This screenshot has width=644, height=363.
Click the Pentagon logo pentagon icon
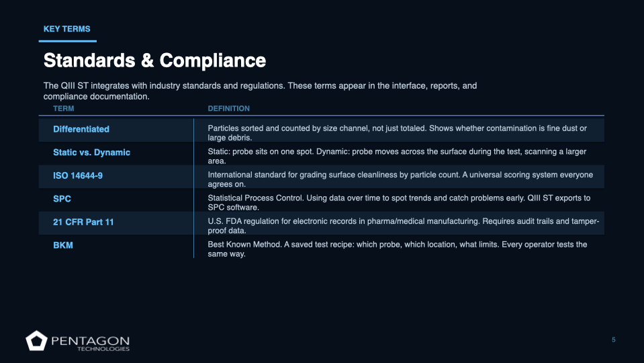pyautogui.click(x=35, y=341)
